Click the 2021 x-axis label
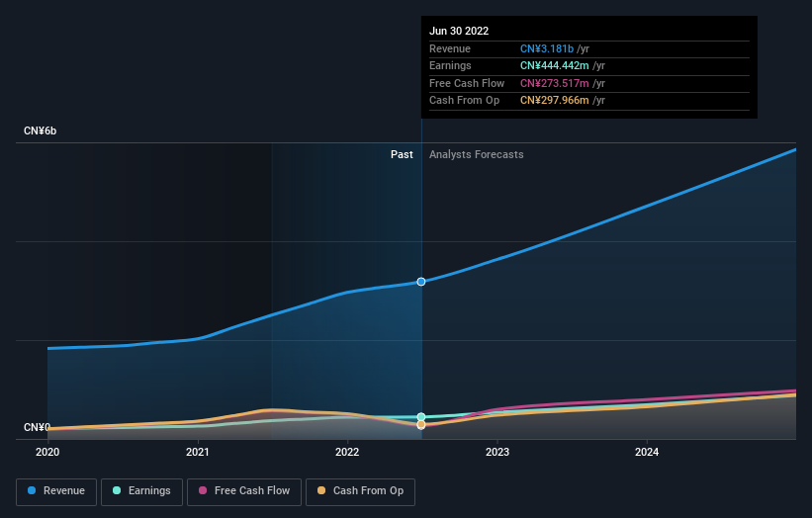The height and width of the screenshot is (518, 812). tap(197, 452)
